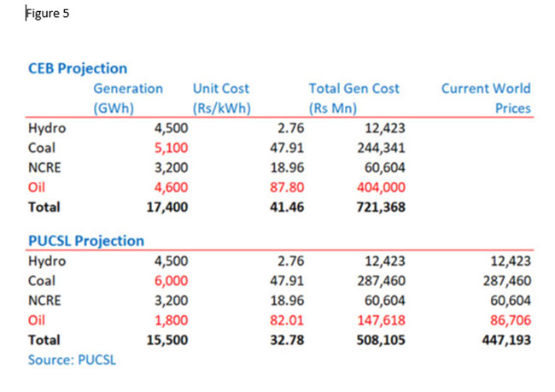Click the red 86,706 world price value
Viewport: 555px width, 392px height.
509,320
